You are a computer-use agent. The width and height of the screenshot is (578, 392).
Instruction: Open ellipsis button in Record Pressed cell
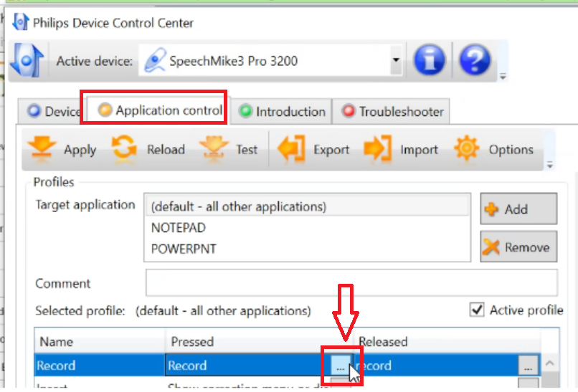point(339,365)
